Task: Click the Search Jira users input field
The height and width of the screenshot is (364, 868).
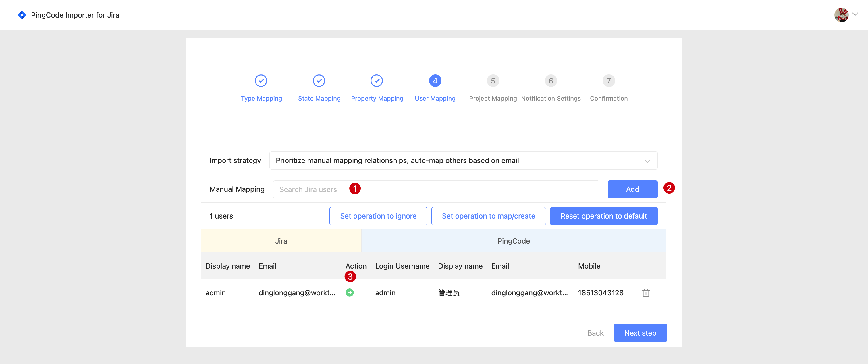Action: (x=404, y=189)
